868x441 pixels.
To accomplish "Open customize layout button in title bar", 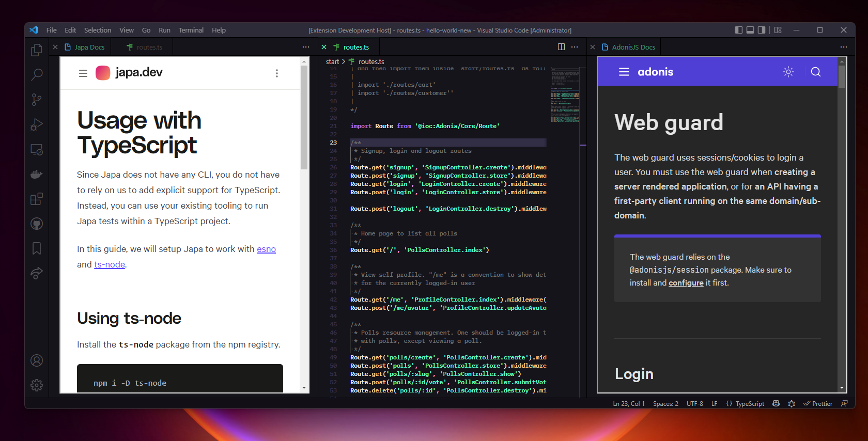I will tap(778, 30).
